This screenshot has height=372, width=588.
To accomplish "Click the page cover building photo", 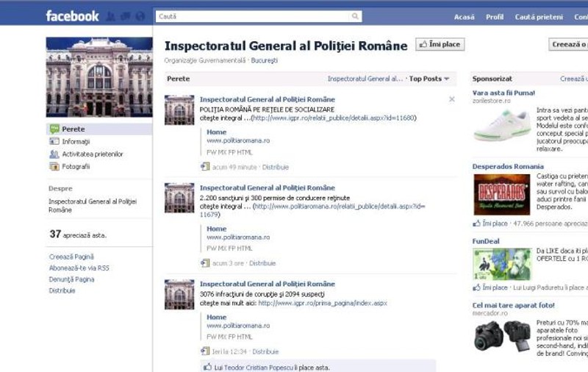I will click(x=99, y=77).
